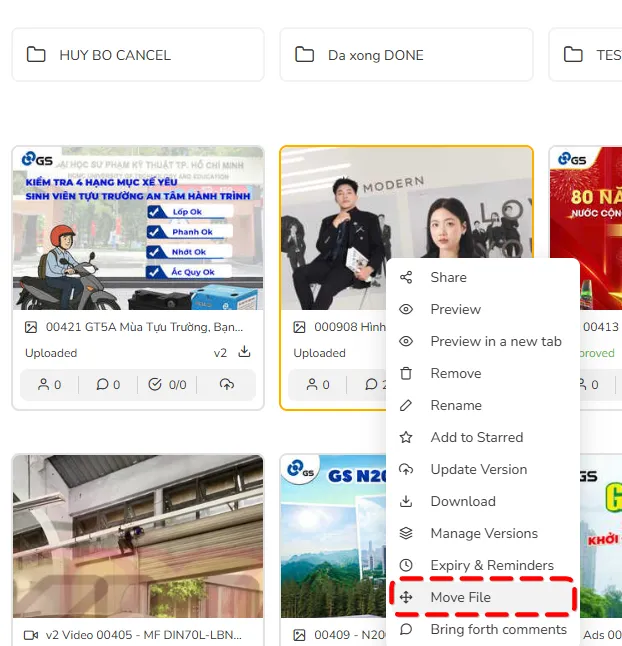Click file name 00413 on the red card
Viewport: 622px width, 646px height.
(x=601, y=327)
